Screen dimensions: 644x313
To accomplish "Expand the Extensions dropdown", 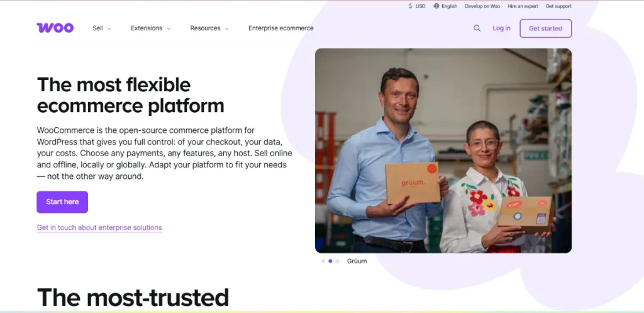I will point(150,28).
